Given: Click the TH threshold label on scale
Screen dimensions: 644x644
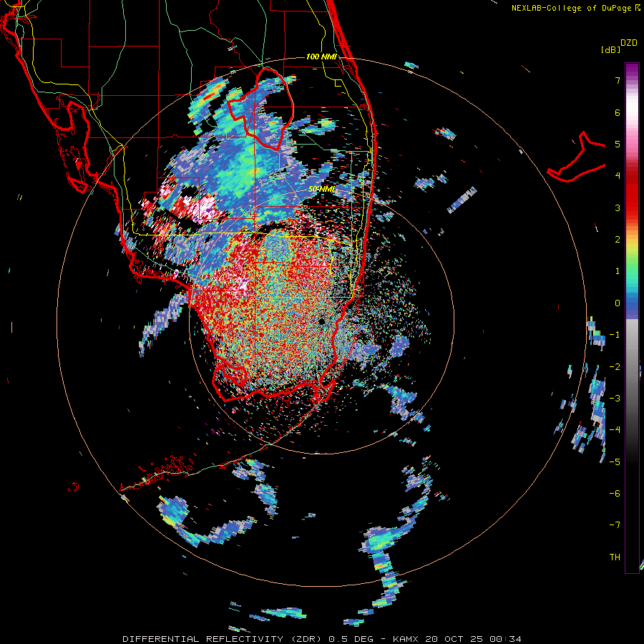Looking at the screenshot, I should point(615,557).
